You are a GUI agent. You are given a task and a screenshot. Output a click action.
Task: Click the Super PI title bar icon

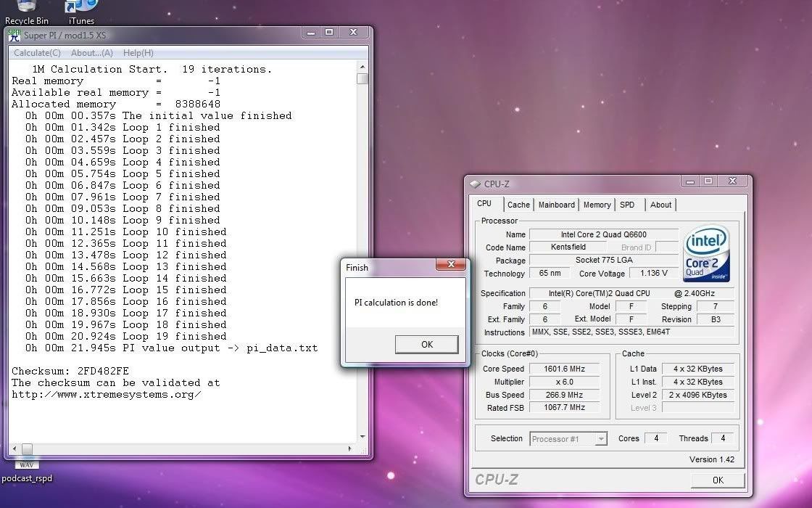14,36
